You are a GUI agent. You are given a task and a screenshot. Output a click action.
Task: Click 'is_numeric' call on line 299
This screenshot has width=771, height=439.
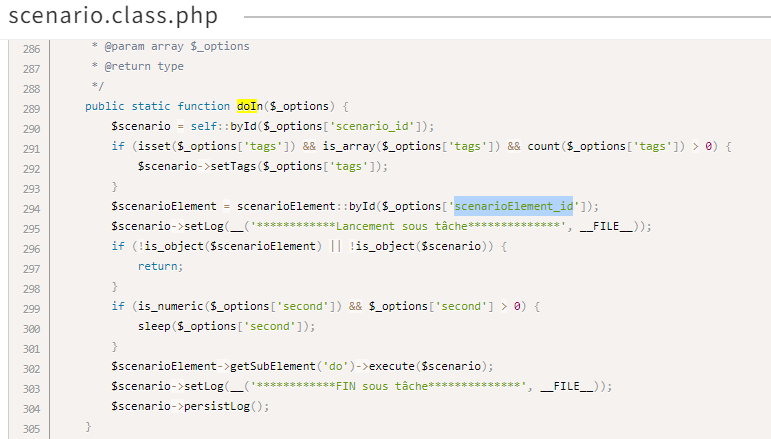(x=170, y=306)
